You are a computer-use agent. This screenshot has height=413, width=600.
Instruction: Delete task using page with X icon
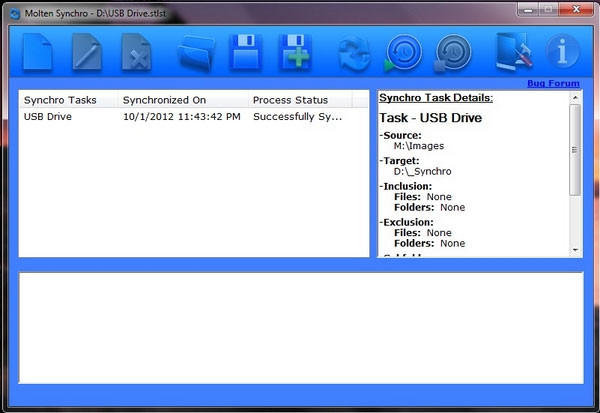click(136, 52)
